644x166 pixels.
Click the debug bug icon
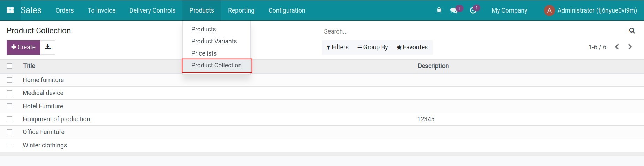point(439,10)
